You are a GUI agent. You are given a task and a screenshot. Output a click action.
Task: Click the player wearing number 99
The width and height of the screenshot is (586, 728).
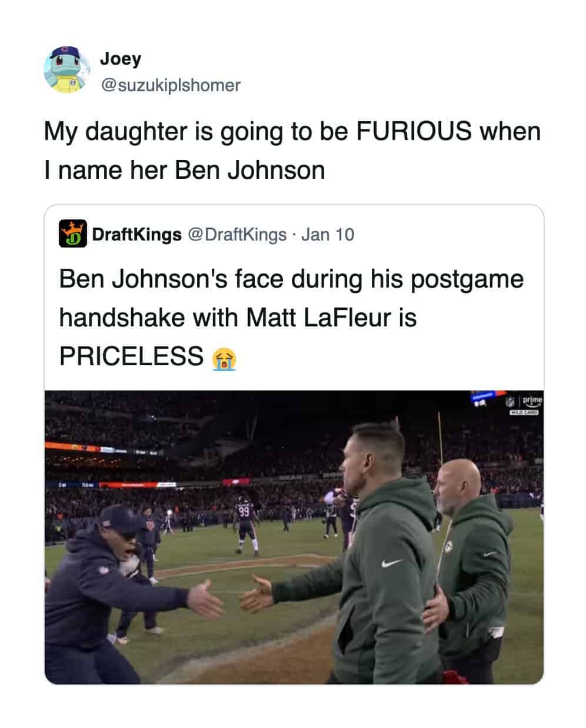point(245,525)
